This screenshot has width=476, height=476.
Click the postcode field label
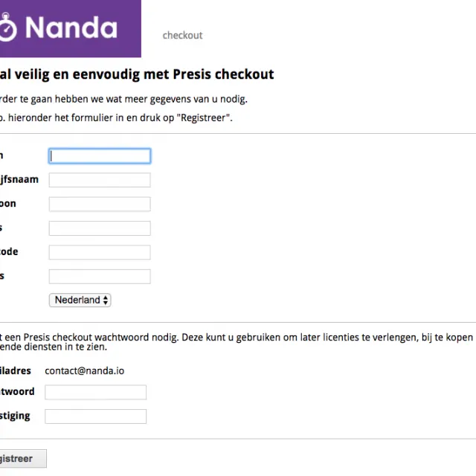tap(9, 251)
